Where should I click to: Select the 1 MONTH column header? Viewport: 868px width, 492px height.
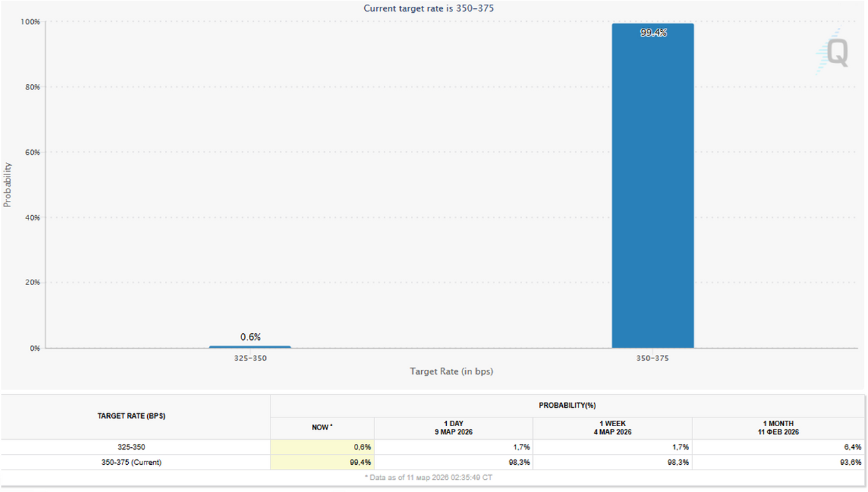(779, 428)
